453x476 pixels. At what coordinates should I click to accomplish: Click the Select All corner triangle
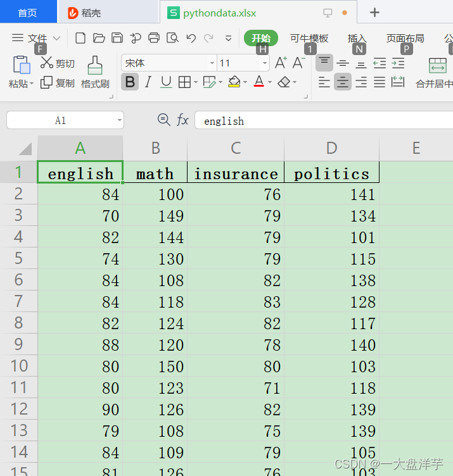coord(25,149)
